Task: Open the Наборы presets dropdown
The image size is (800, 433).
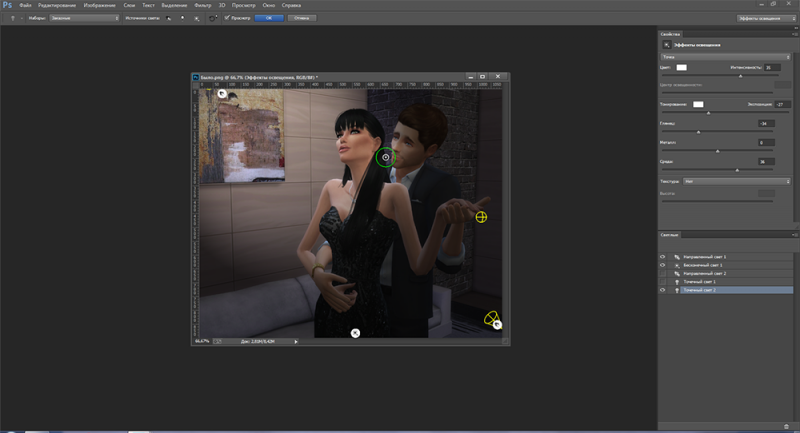Action: point(84,18)
